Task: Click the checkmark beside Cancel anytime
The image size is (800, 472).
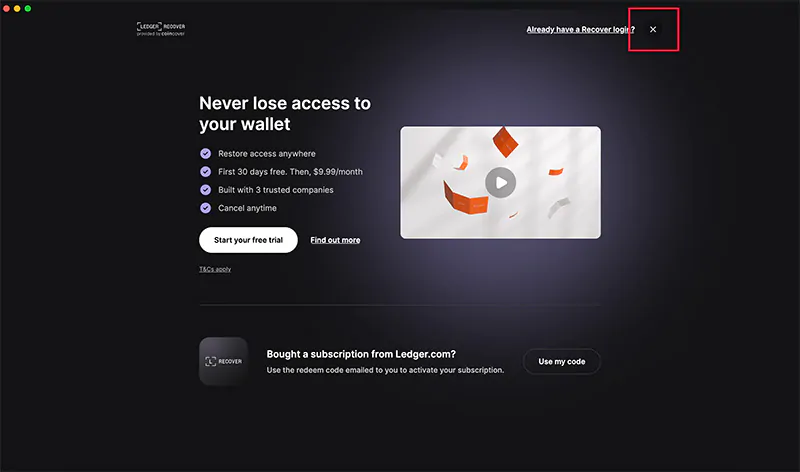Action: pos(206,208)
